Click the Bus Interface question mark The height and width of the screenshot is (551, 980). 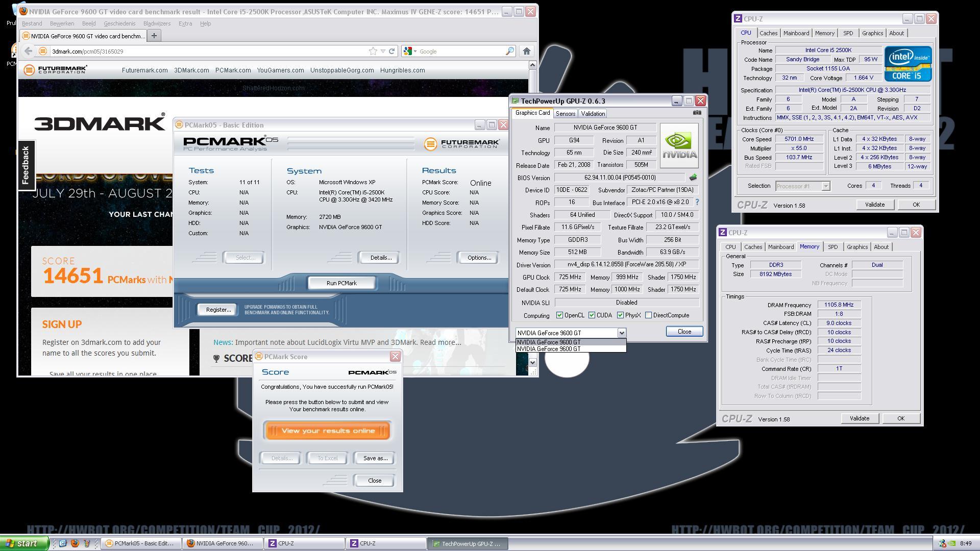tap(697, 202)
